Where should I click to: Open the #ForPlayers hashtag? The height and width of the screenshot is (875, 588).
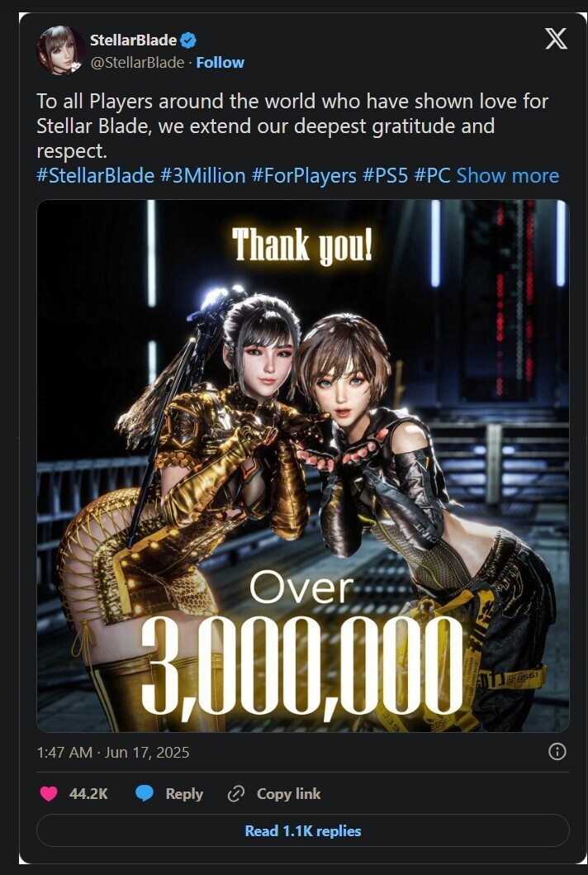tap(304, 176)
